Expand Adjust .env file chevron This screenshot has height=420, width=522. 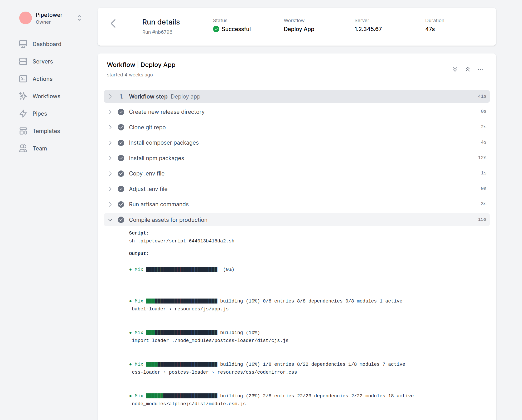(110, 189)
